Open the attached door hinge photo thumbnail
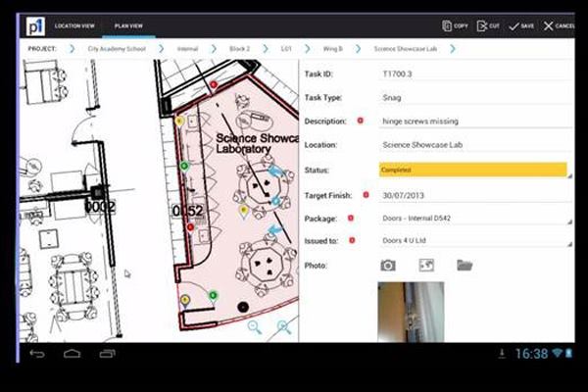The width and height of the screenshot is (588, 392). pos(411,312)
